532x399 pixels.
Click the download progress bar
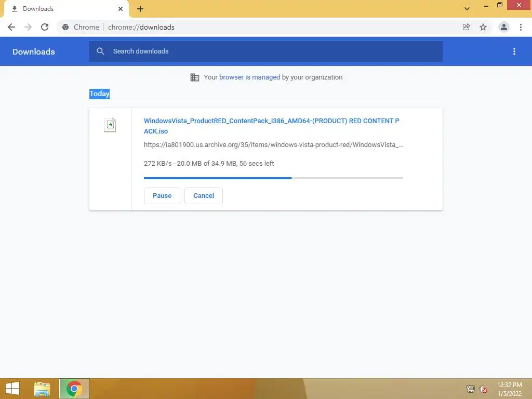273,178
